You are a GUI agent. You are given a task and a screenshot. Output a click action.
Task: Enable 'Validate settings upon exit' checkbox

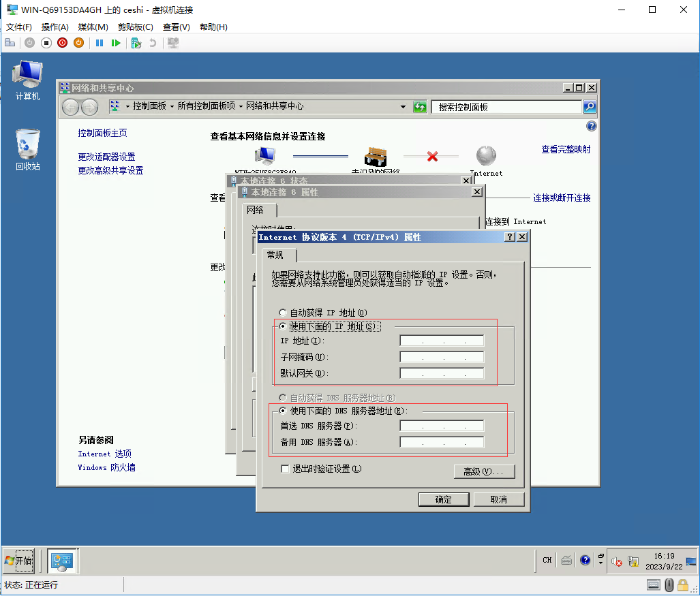click(x=286, y=469)
